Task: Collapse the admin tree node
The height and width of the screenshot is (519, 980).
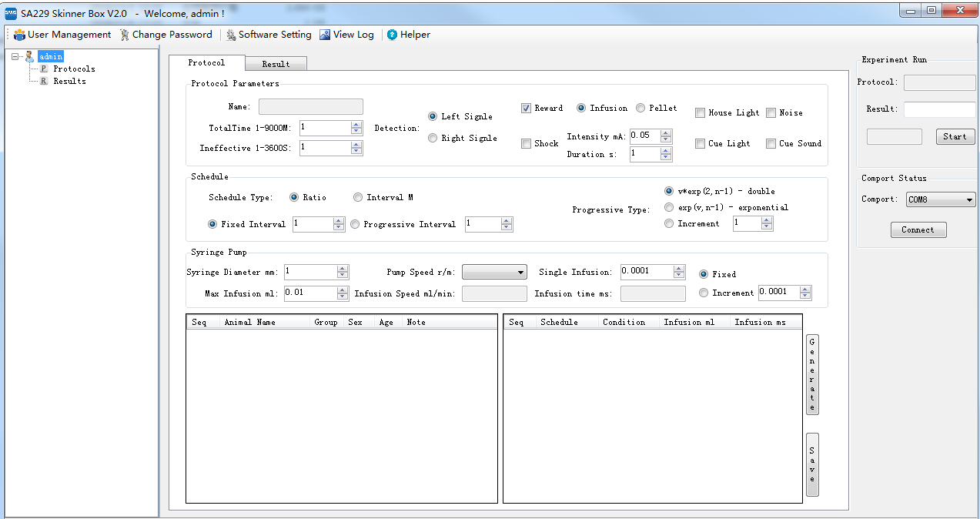Action: pos(15,56)
